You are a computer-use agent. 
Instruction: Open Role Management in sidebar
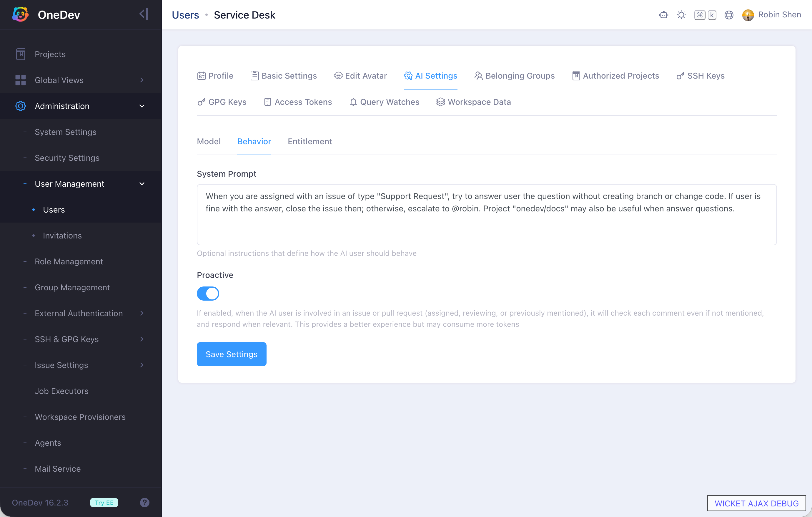[69, 261]
